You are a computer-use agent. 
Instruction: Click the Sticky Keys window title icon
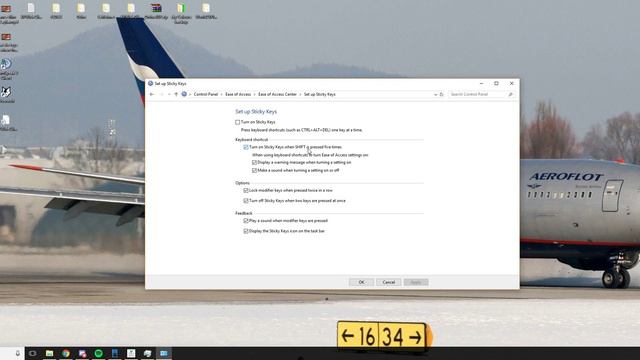[x=150, y=83]
